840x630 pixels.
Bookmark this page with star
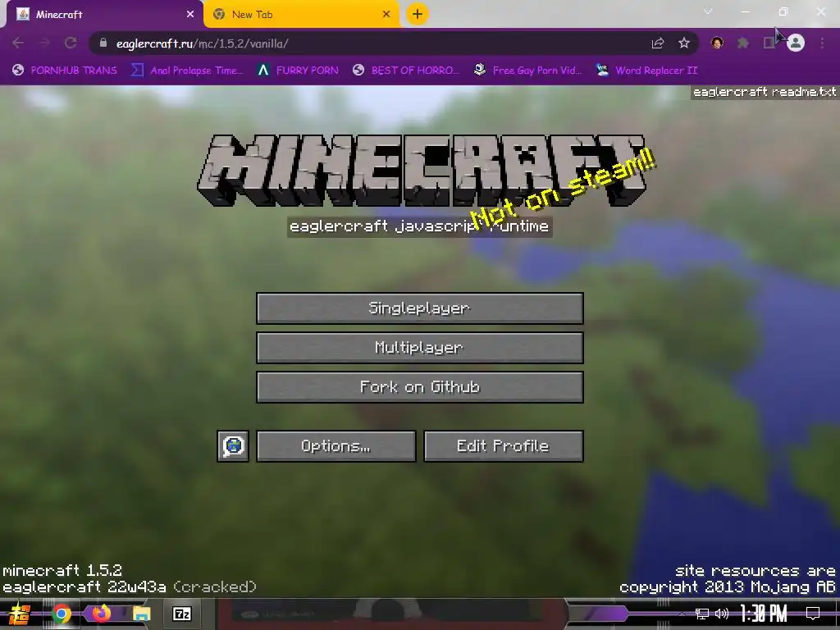pyautogui.click(x=684, y=43)
